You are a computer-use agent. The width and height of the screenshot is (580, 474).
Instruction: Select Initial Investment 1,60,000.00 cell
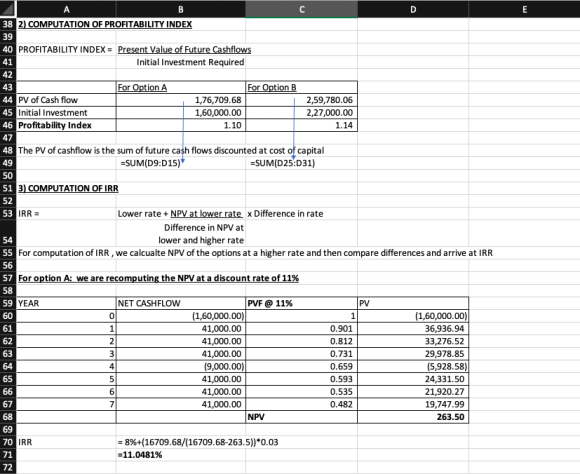click(181, 112)
